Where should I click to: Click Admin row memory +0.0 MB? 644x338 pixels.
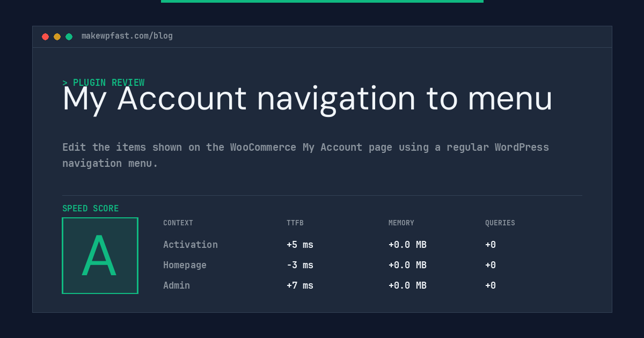[x=407, y=285]
